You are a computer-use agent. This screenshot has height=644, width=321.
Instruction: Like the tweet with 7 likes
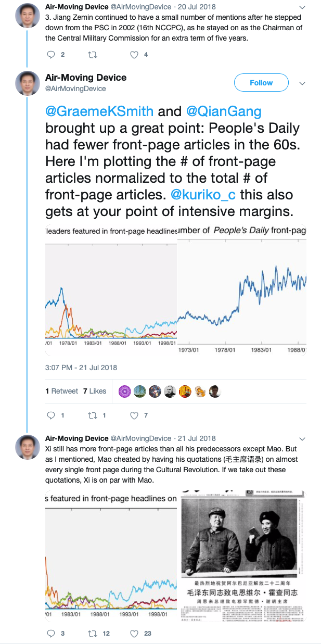134,415
